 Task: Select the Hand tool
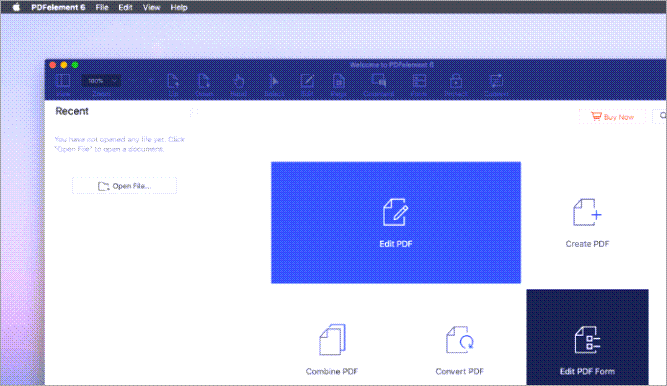tap(239, 84)
